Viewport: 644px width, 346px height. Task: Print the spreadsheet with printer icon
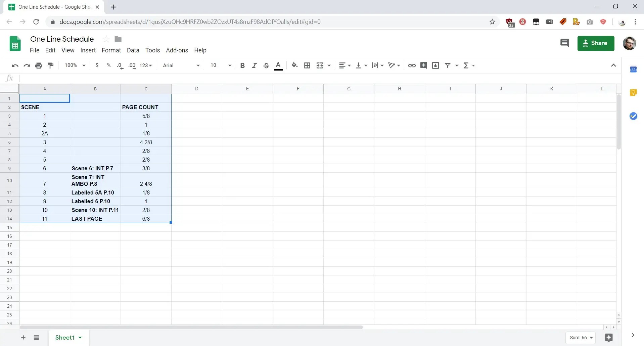[x=39, y=66]
